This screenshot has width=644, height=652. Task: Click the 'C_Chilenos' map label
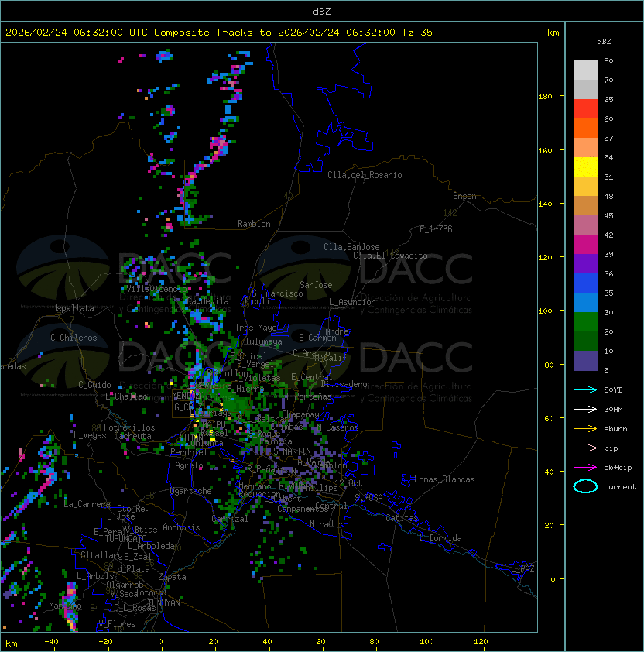pyautogui.click(x=74, y=338)
